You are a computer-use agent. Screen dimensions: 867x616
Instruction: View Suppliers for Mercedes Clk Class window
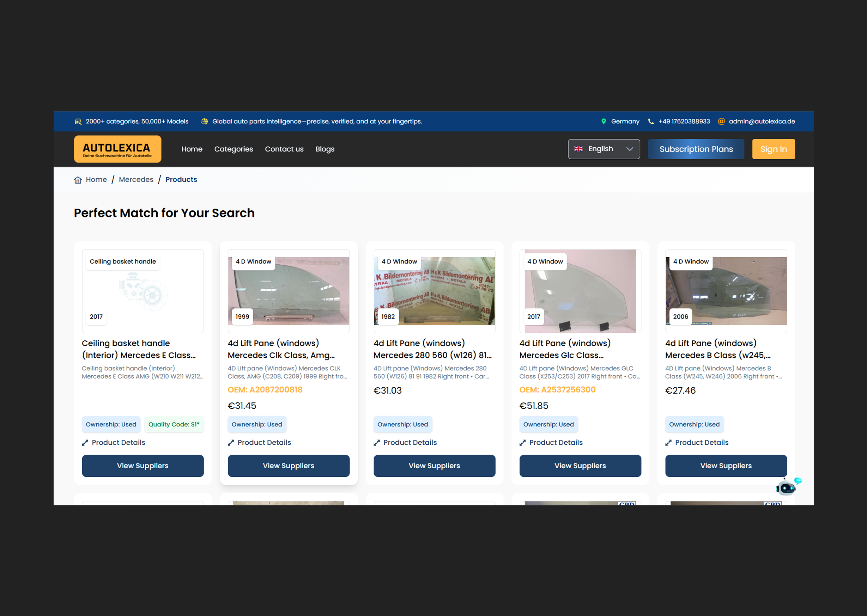pyautogui.click(x=289, y=466)
